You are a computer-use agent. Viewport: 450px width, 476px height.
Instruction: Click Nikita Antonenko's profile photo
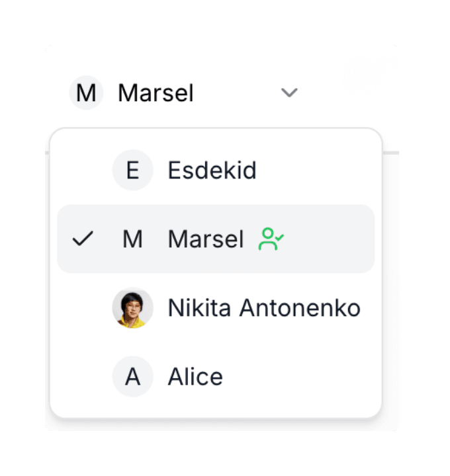click(x=133, y=308)
